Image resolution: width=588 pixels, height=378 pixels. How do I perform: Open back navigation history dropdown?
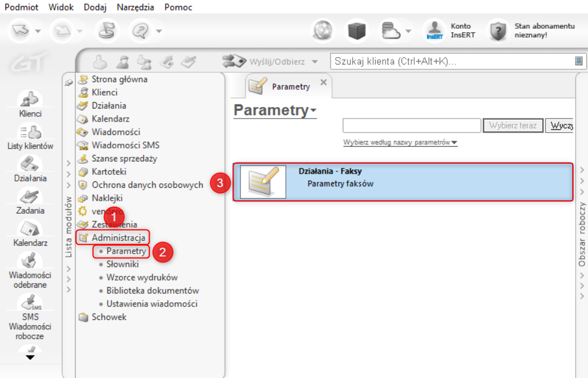(x=38, y=31)
